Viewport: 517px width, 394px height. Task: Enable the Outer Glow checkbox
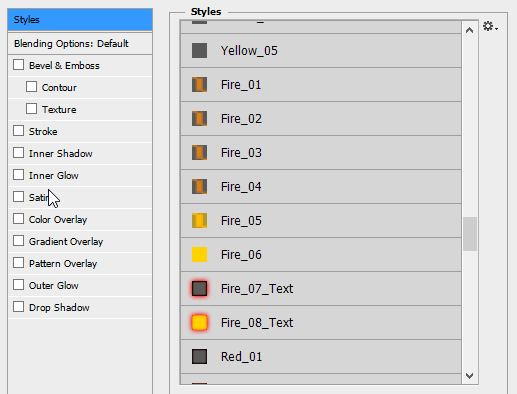tap(18, 285)
